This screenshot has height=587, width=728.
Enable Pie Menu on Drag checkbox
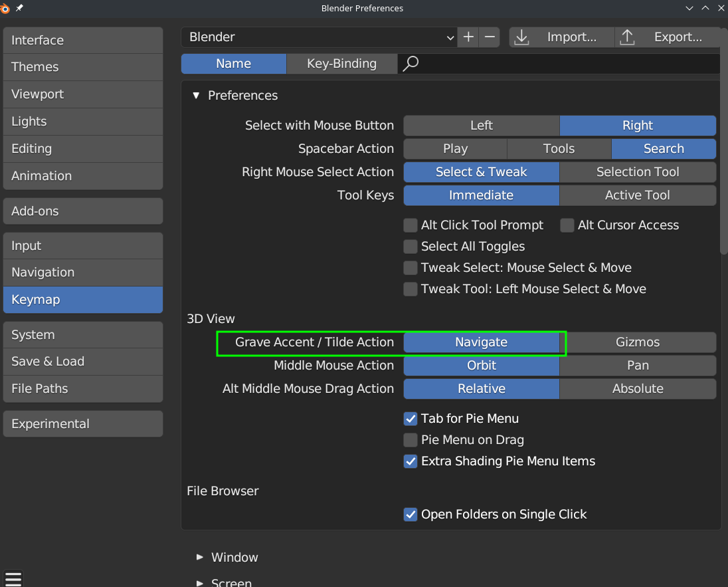tap(410, 440)
